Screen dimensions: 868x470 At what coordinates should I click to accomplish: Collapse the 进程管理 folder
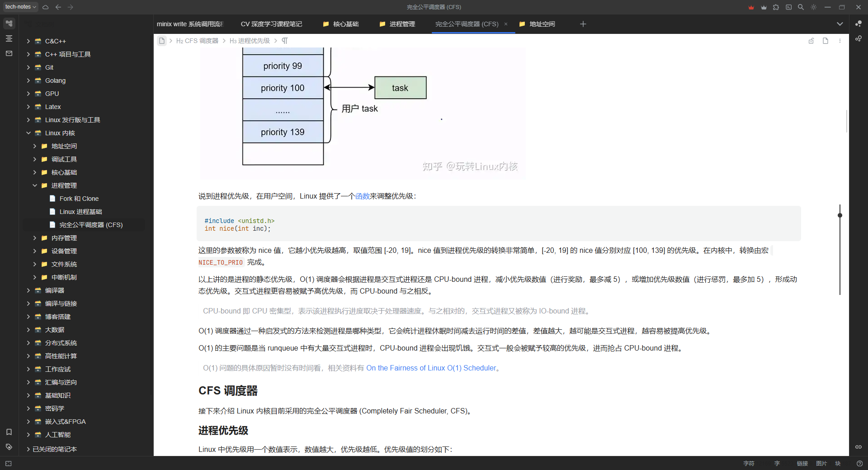(35, 185)
